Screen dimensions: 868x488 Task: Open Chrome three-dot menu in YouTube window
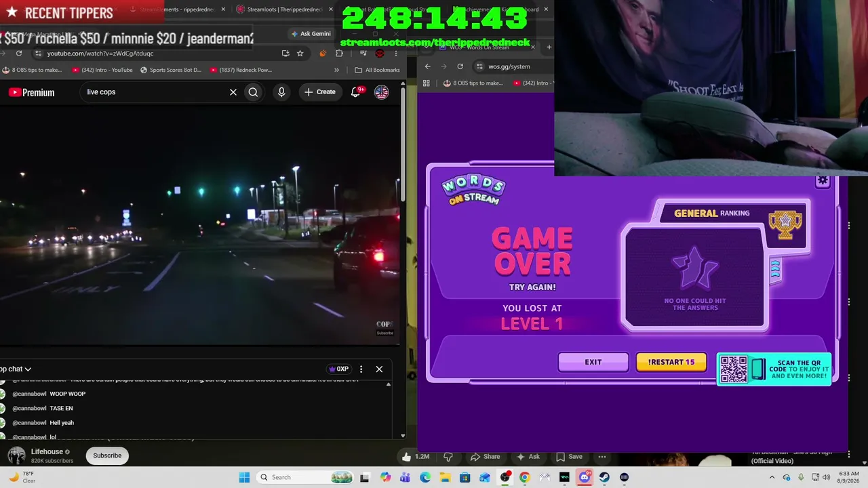click(x=395, y=54)
